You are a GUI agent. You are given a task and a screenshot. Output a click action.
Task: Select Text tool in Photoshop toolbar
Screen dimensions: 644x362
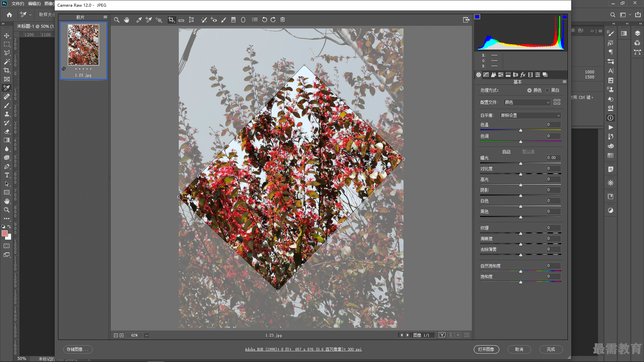tap(7, 175)
